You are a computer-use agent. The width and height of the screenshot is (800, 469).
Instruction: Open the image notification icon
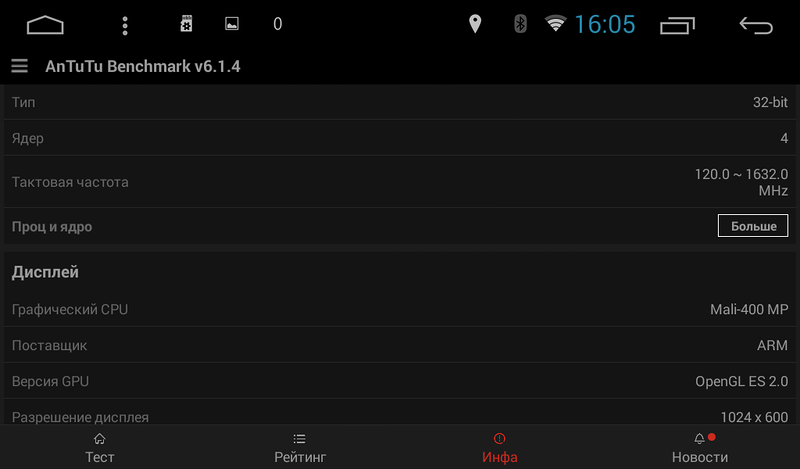(x=232, y=24)
